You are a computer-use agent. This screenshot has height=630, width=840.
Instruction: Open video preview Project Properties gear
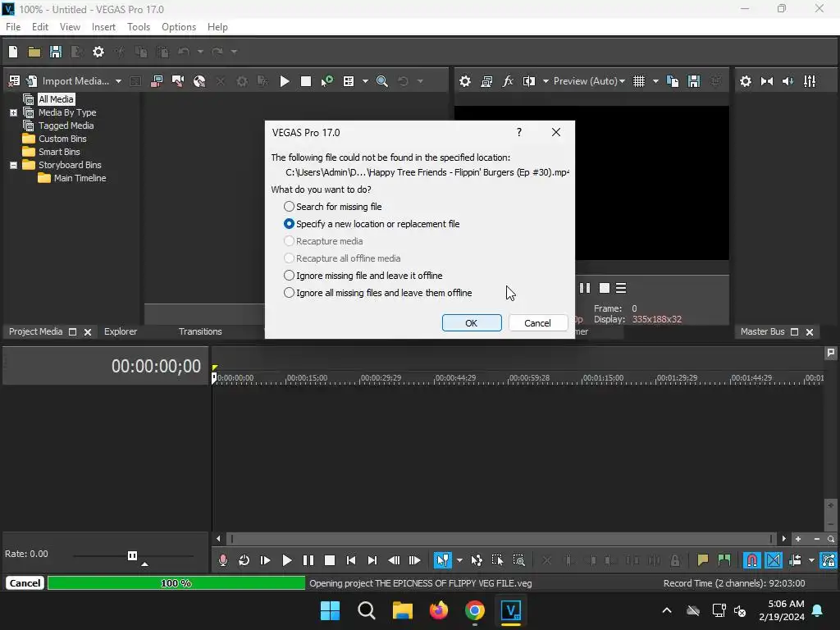pos(465,81)
